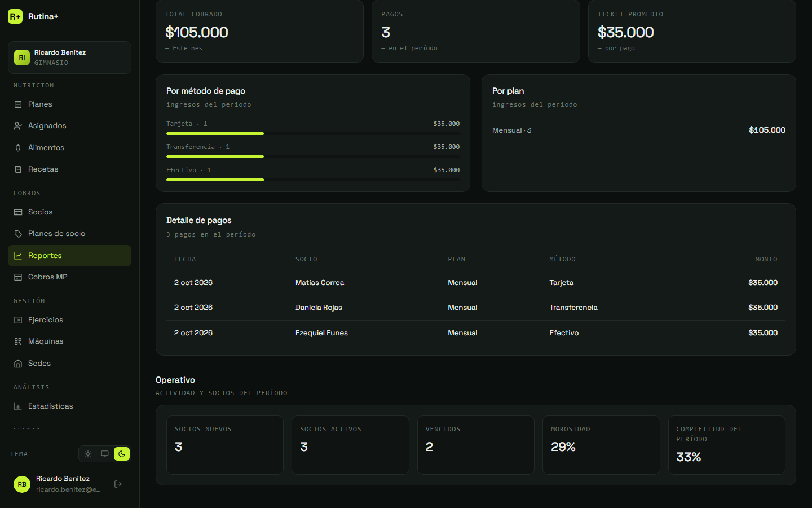Click the Planes de socio tag icon
The image size is (812, 508).
point(18,234)
